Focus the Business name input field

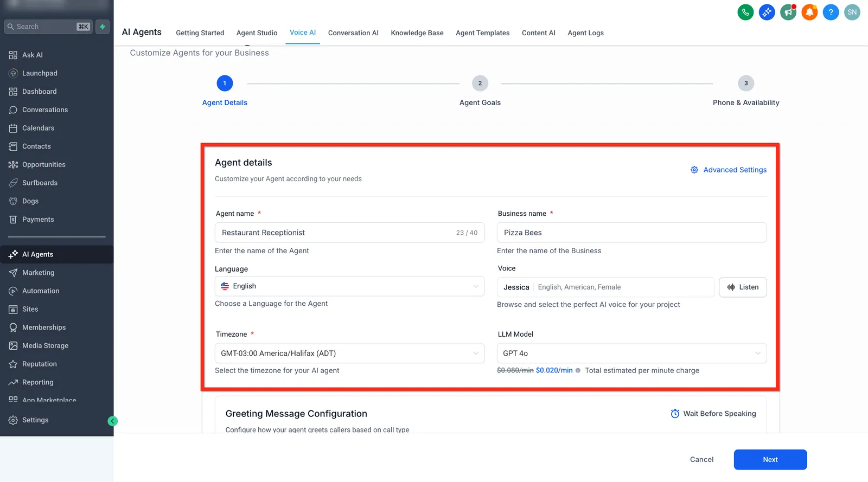[631, 233]
